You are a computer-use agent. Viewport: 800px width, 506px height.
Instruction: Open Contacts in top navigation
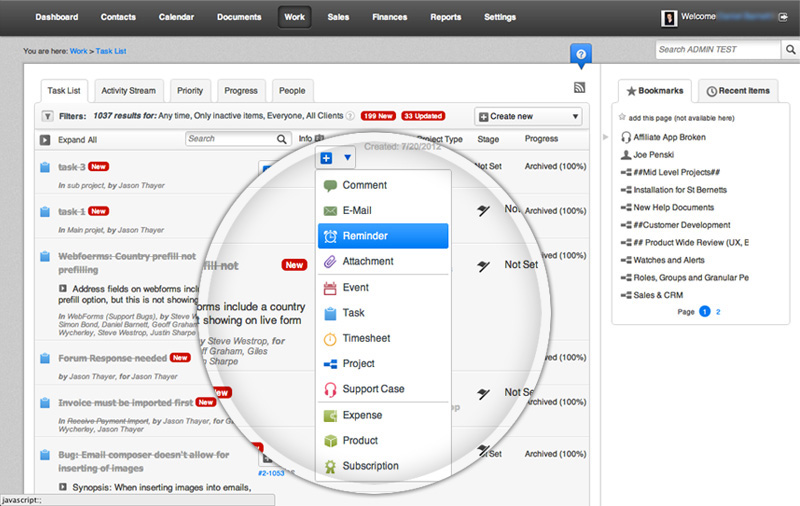pyautogui.click(x=118, y=17)
